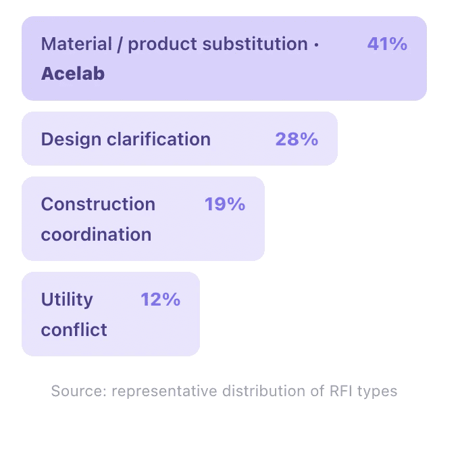Open the bold Acelab label
This screenshot has height=476, width=458.
click(73, 74)
